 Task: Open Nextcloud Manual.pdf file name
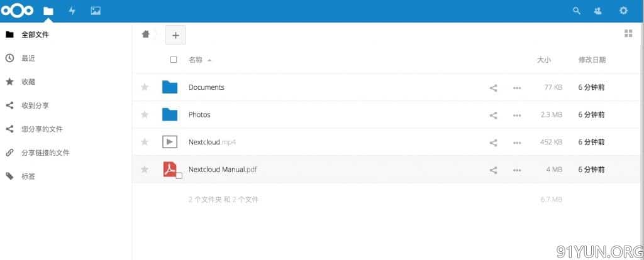[x=223, y=170]
